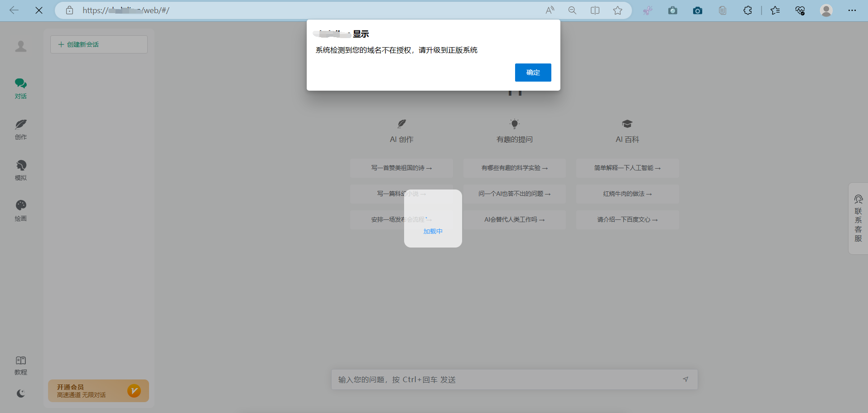
Task: Switch to the 对话 chat section
Action: (x=21, y=88)
